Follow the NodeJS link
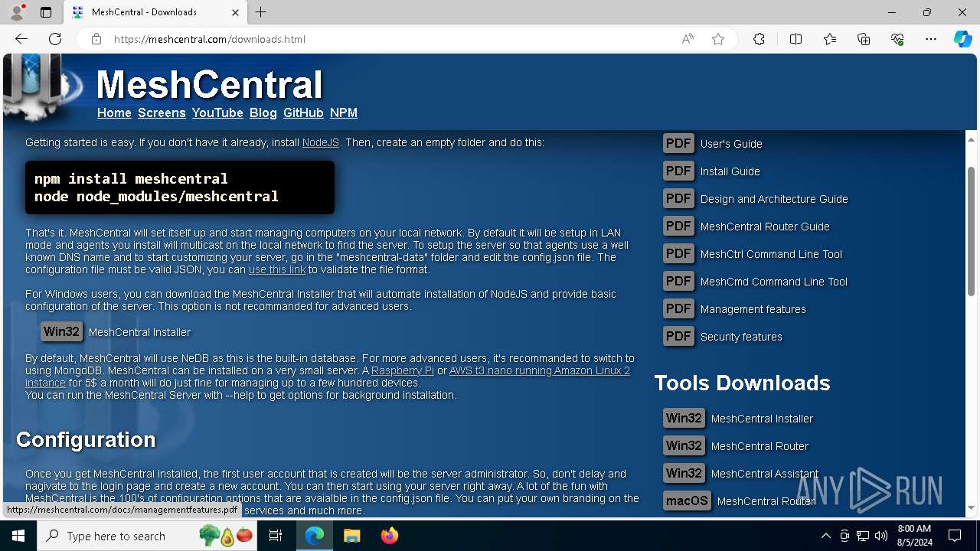This screenshot has width=980, height=551. pyautogui.click(x=320, y=142)
